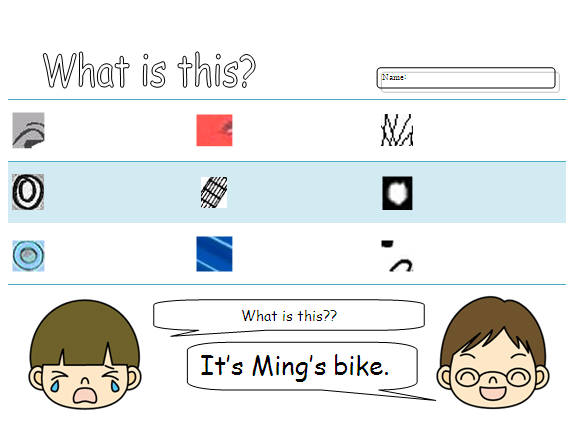The height and width of the screenshot is (426, 574).
Task: Click the black zigzag lines picture
Action: [x=397, y=130]
